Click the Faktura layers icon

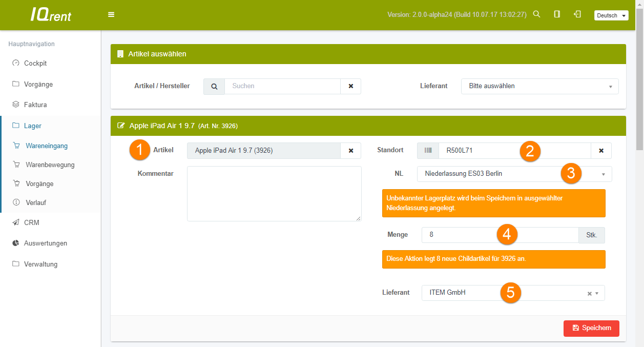pyautogui.click(x=16, y=105)
